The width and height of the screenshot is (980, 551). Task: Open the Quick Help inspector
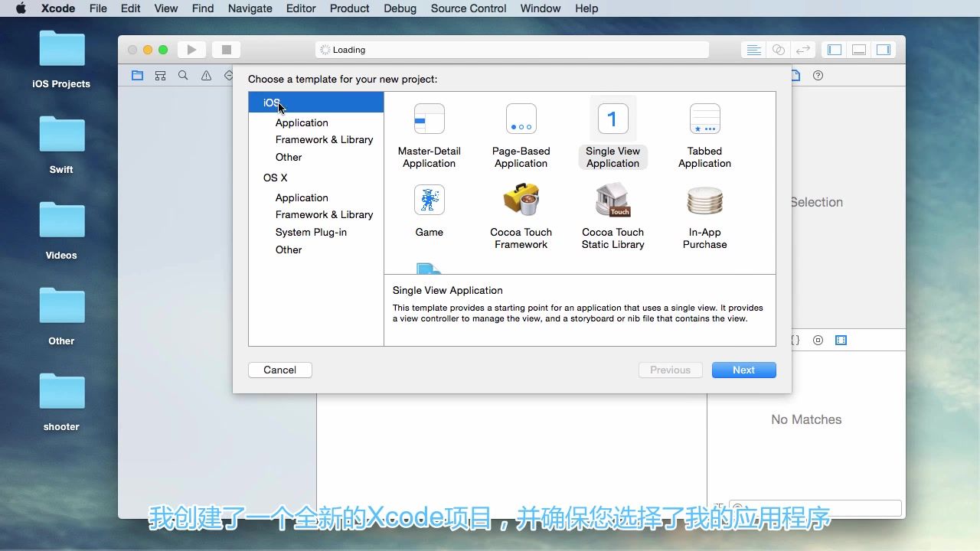[818, 76]
